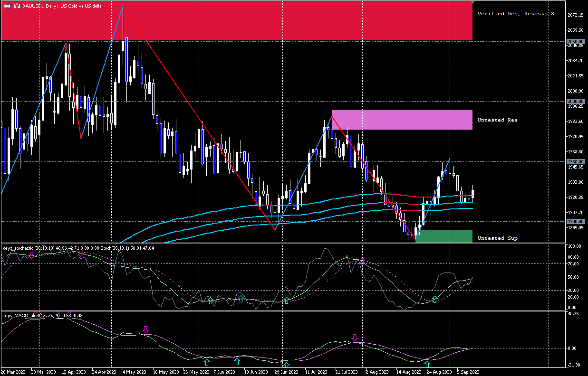Click MACD magenta down arrow near May 2023
This screenshot has width=588, height=376.
coord(146,329)
